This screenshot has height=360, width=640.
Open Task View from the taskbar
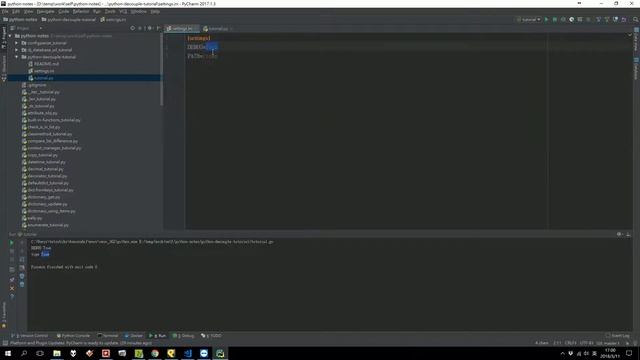pyautogui.click(x=40, y=353)
